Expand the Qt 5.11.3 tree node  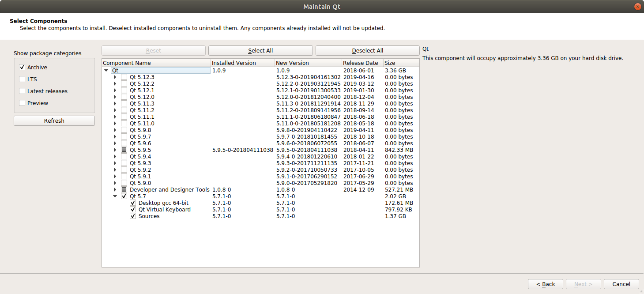tap(115, 104)
